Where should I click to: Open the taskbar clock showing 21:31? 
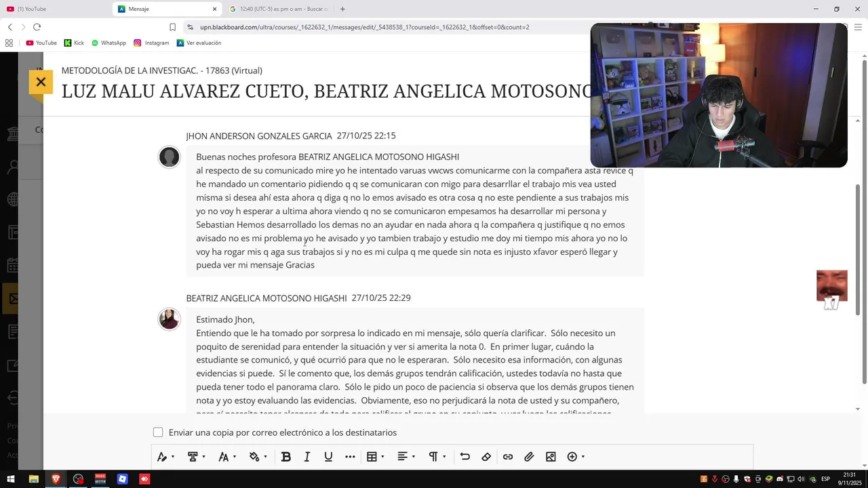[x=850, y=479]
